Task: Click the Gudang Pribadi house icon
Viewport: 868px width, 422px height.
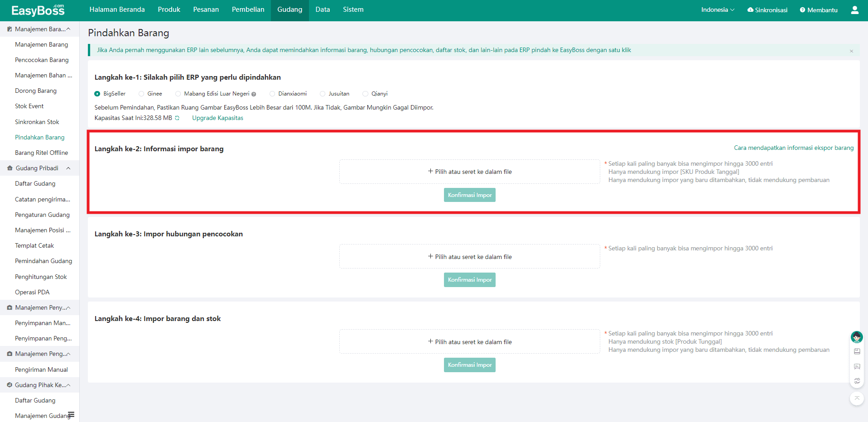Action: [10, 168]
